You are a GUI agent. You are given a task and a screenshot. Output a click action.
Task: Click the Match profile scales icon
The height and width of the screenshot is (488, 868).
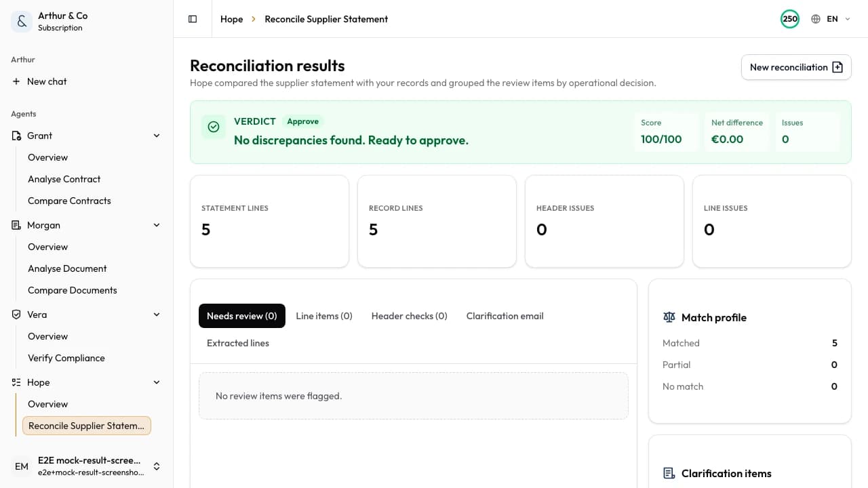click(669, 317)
